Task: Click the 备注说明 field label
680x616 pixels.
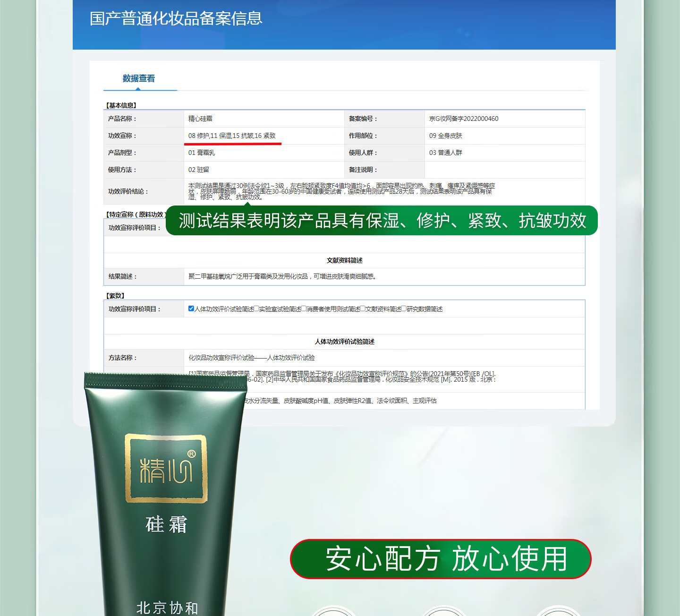Action: 363,170
